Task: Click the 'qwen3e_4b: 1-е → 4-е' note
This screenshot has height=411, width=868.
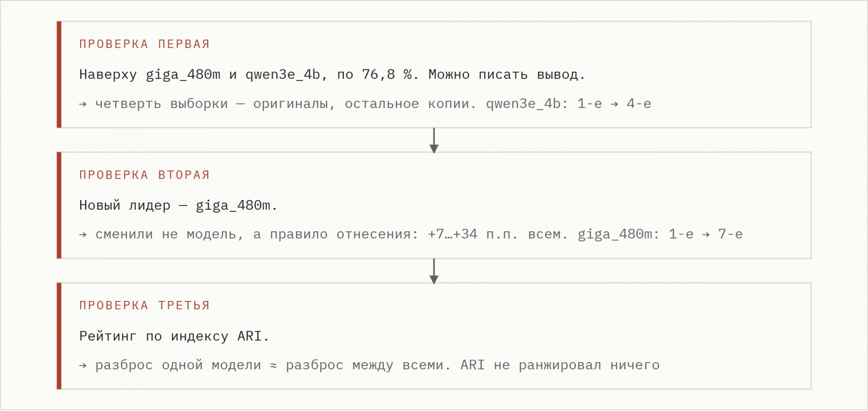Action: coord(569,104)
